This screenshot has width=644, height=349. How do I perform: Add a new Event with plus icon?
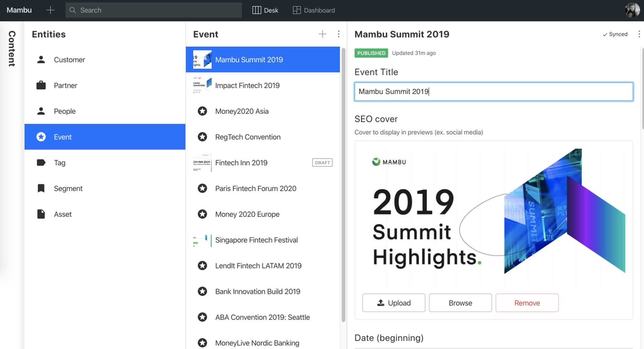(x=322, y=34)
